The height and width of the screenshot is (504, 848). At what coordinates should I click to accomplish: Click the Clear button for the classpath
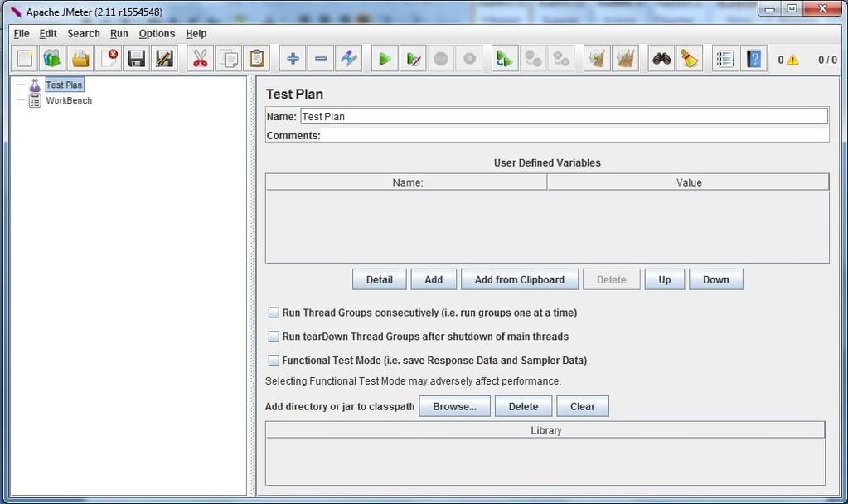click(x=583, y=407)
